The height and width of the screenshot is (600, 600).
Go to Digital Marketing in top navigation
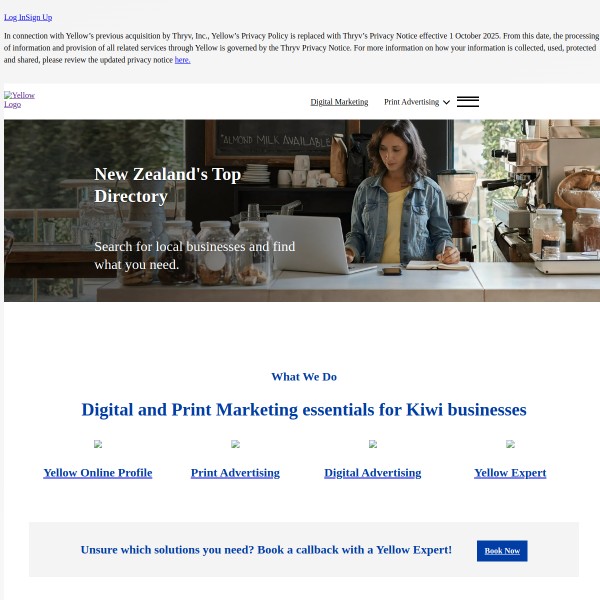click(339, 102)
